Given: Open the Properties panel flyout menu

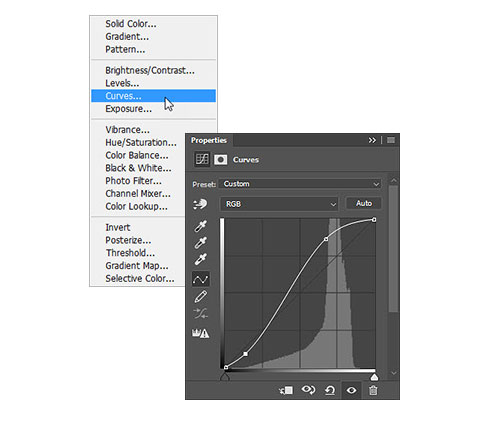Looking at the screenshot, I should 391,140.
